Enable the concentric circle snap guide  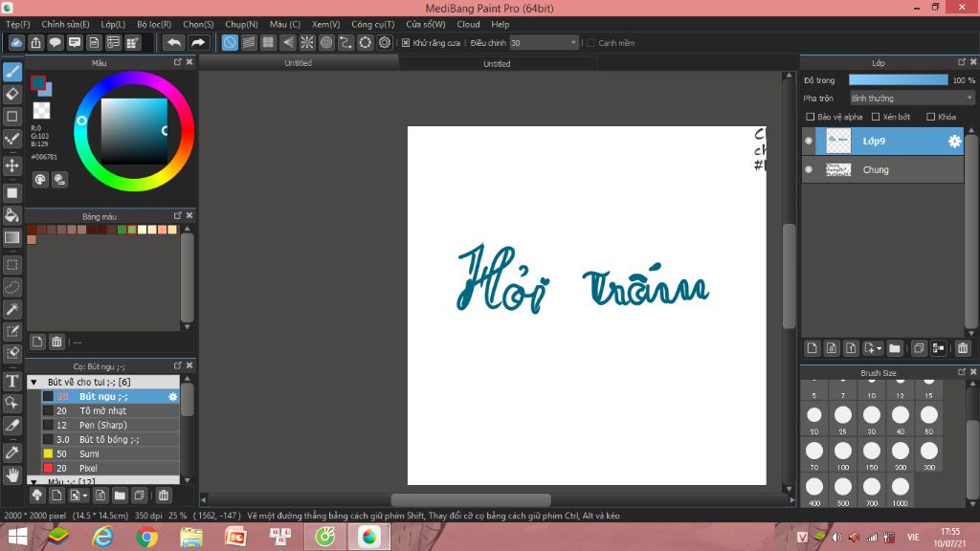pyautogui.click(x=326, y=42)
